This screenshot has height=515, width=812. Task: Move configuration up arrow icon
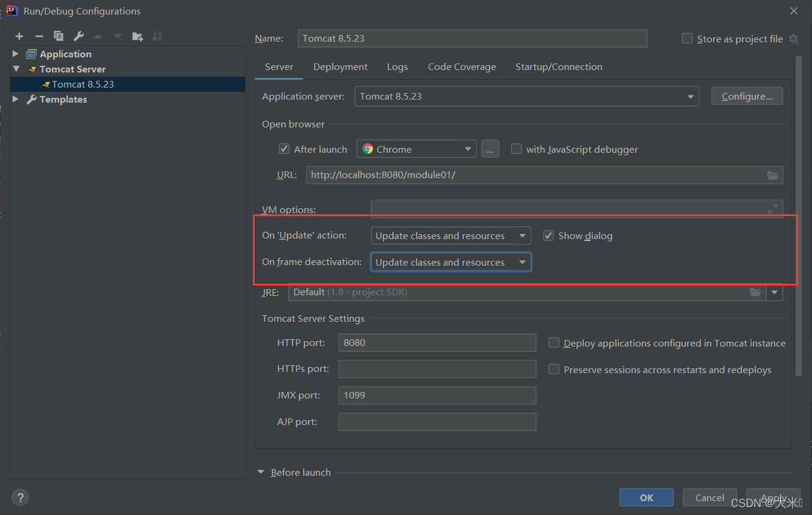point(98,37)
